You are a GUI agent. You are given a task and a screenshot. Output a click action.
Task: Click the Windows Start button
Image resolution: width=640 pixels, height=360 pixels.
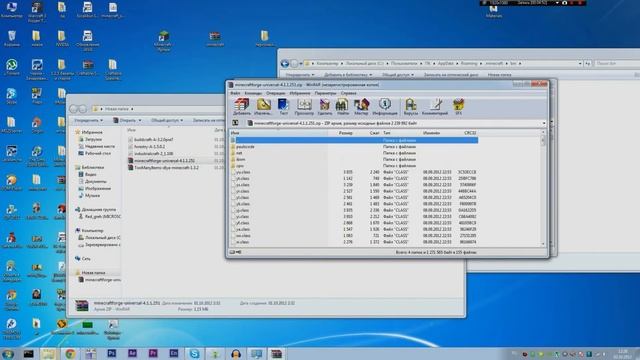[x=8, y=354]
